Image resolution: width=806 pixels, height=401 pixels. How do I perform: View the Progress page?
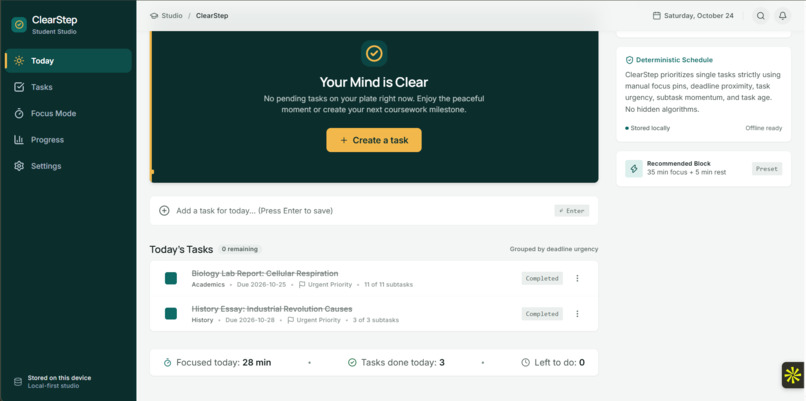click(68, 140)
